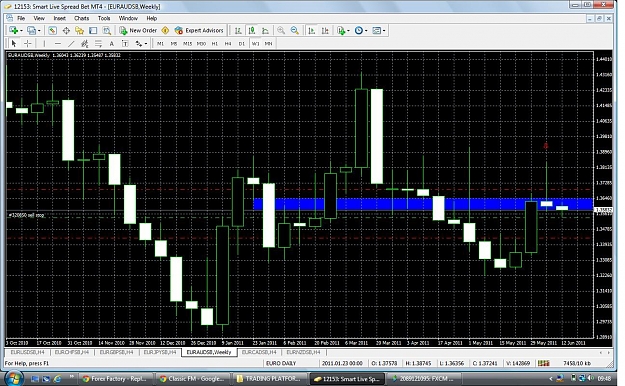This screenshot has height=386, width=625.
Task: Open the View menu
Action: pyautogui.click(x=39, y=18)
